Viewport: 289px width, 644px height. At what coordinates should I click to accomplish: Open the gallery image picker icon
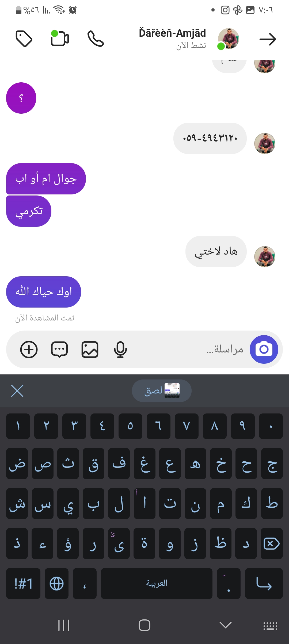click(x=90, y=349)
